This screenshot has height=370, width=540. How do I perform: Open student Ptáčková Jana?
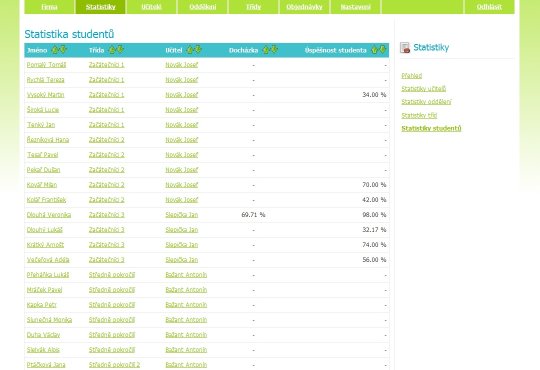click(x=46, y=365)
